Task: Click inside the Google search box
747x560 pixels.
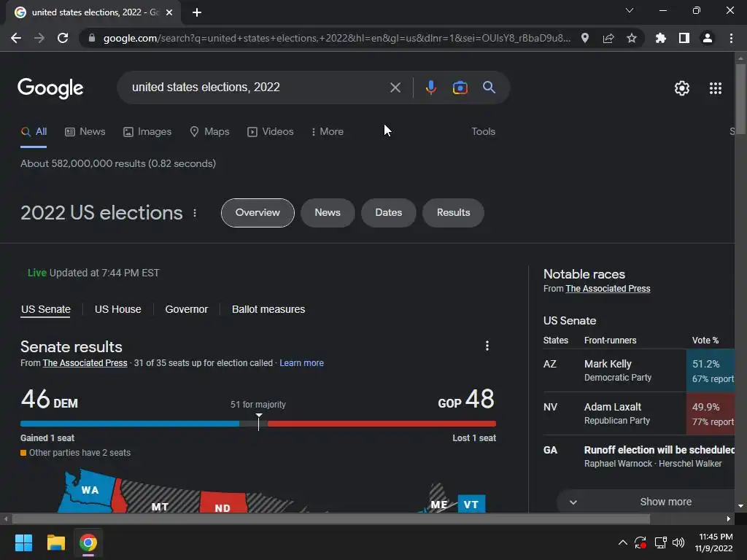Action: [258, 87]
